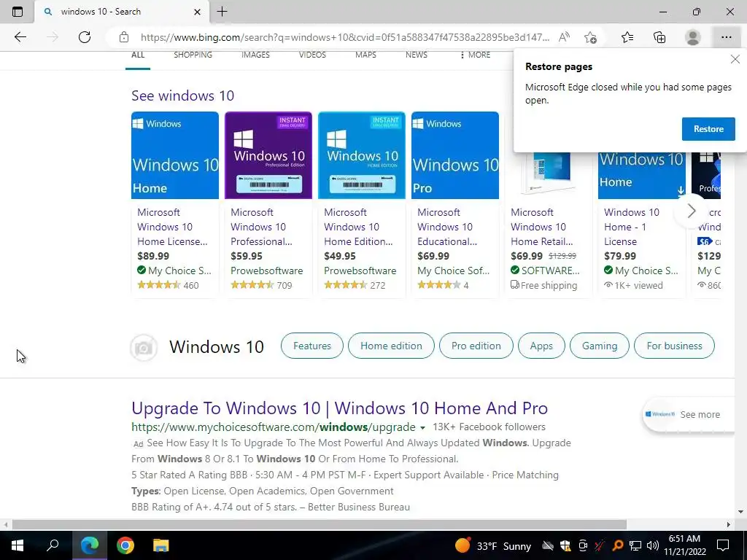Select the ALL search tab
747x560 pixels.
(138, 55)
